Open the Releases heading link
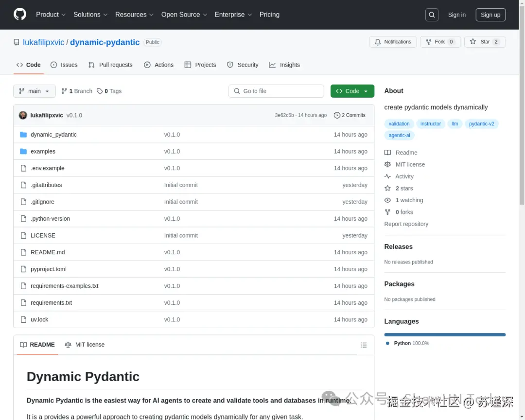This screenshot has width=525, height=420. pos(399,247)
